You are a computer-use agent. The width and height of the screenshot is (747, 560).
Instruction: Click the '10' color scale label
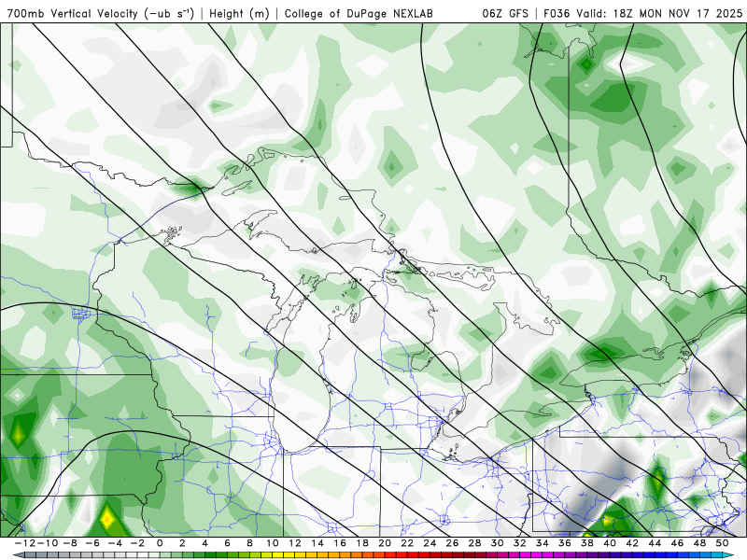273,543
